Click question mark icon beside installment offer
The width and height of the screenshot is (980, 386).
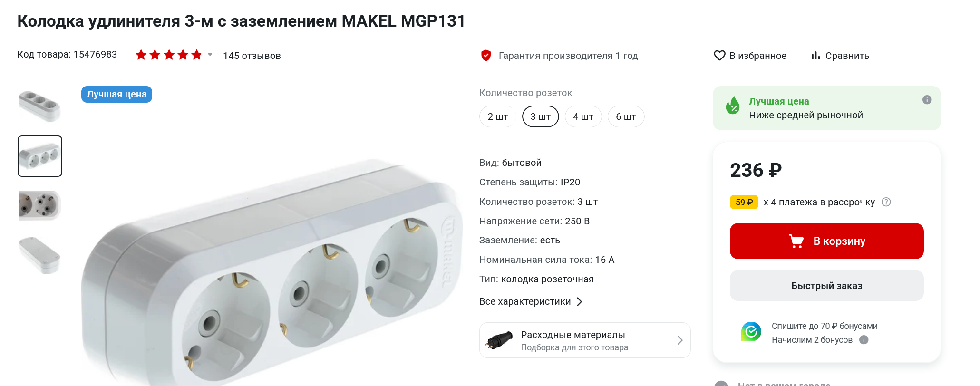click(886, 202)
